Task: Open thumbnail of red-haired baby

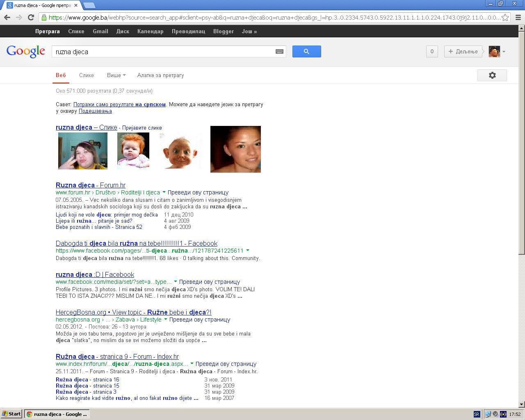Action: click(133, 151)
